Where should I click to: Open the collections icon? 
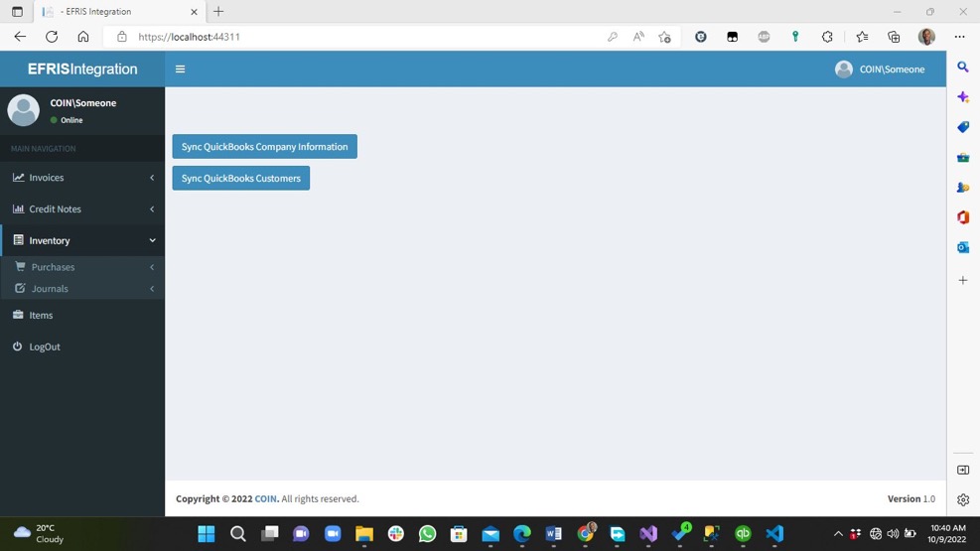(894, 37)
